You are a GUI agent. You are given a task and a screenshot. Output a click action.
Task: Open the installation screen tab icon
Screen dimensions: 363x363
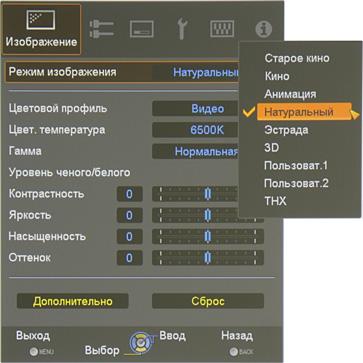pos(142,29)
